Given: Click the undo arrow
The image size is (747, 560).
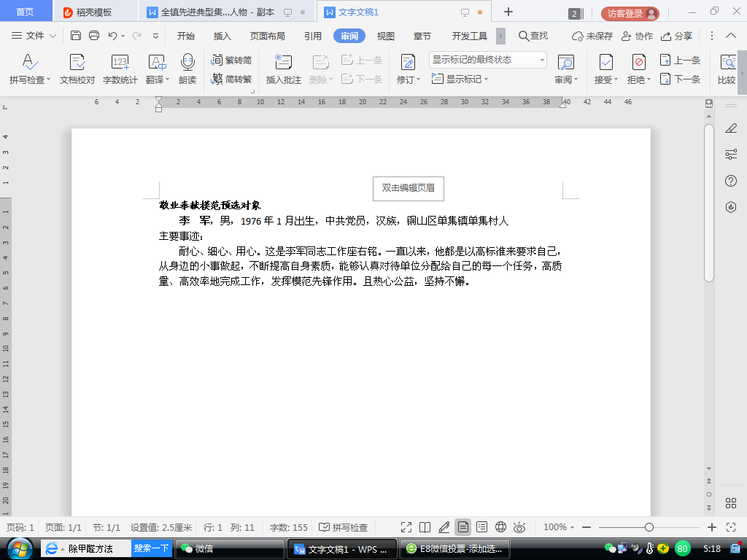Looking at the screenshot, I should (112, 36).
